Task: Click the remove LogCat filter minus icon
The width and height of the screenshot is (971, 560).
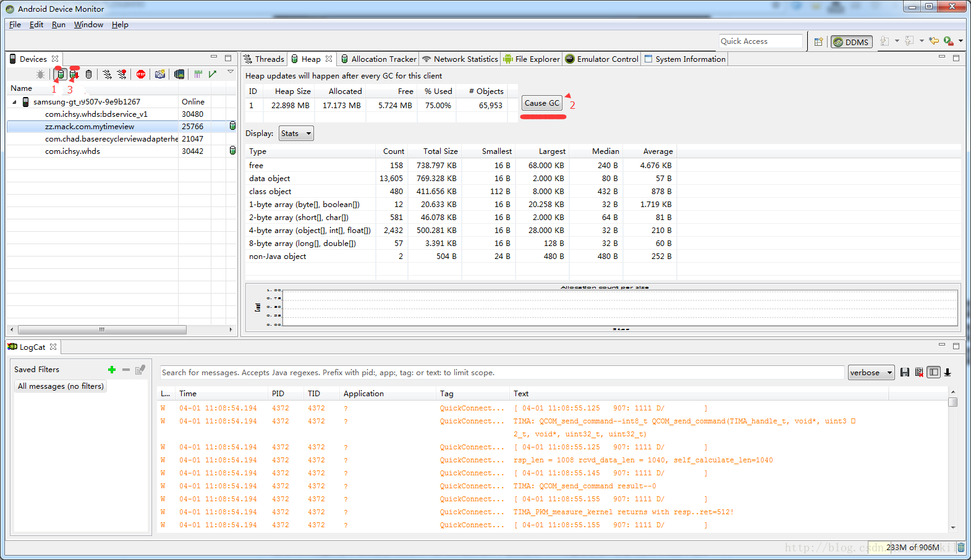Action: point(126,370)
